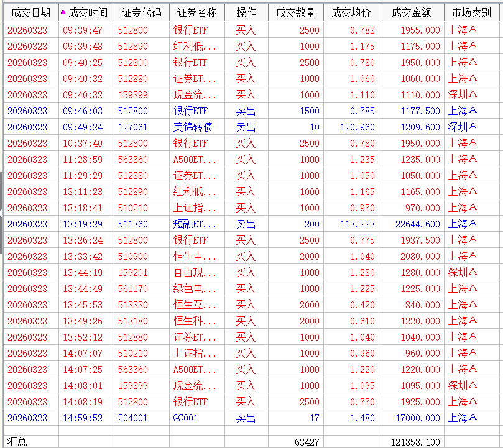This screenshot has height=448, width=503.
Task: Click the sort arrow in 成交时间 header
Action: click(63, 11)
